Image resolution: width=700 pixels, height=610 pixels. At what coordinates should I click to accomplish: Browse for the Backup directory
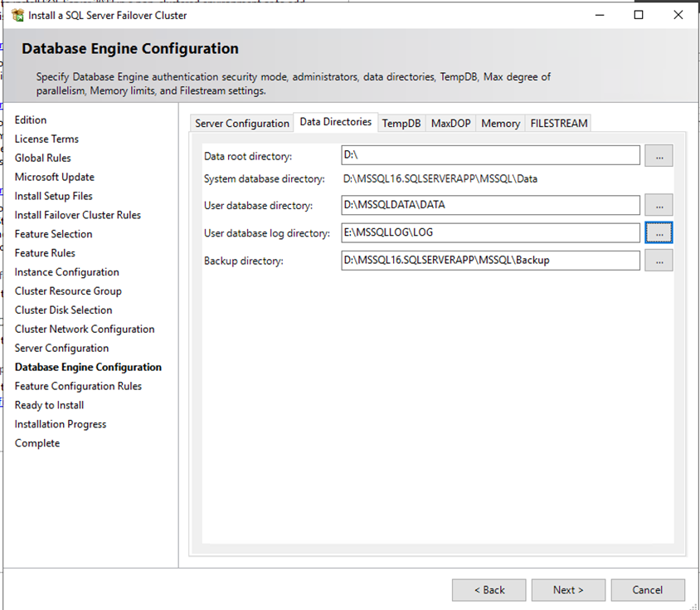pyautogui.click(x=659, y=261)
